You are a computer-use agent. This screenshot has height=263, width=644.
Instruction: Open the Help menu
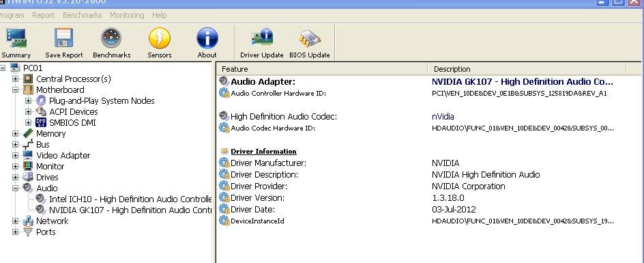(160, 15)
